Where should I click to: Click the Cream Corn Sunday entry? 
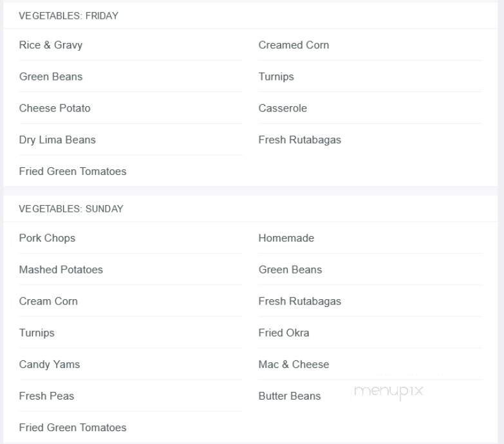coord(48,301)
